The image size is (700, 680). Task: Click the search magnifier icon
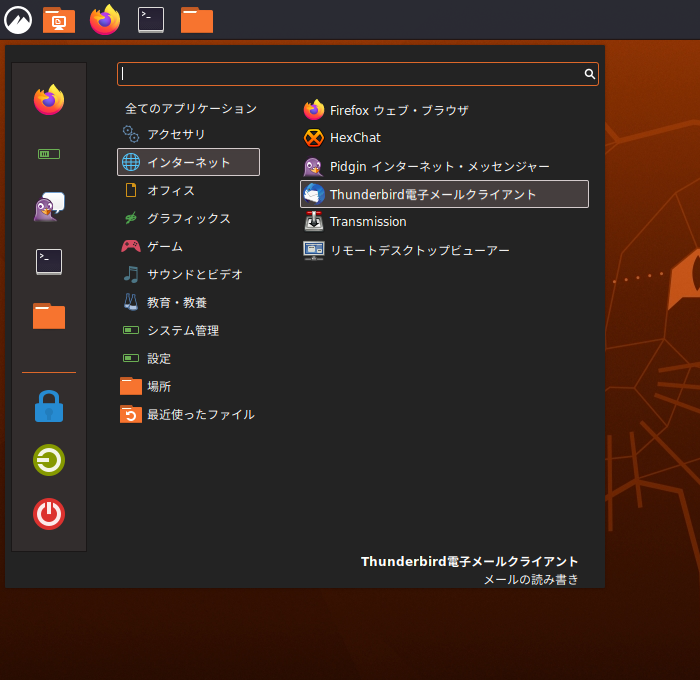click(590, 74)
